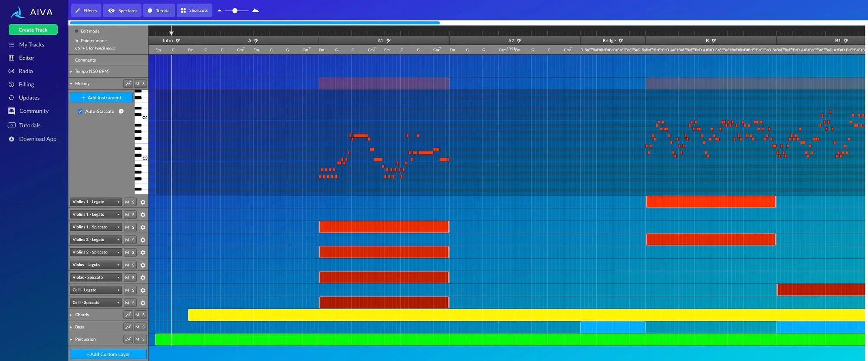Open the Melody automation curve icon

click(128, 83)
